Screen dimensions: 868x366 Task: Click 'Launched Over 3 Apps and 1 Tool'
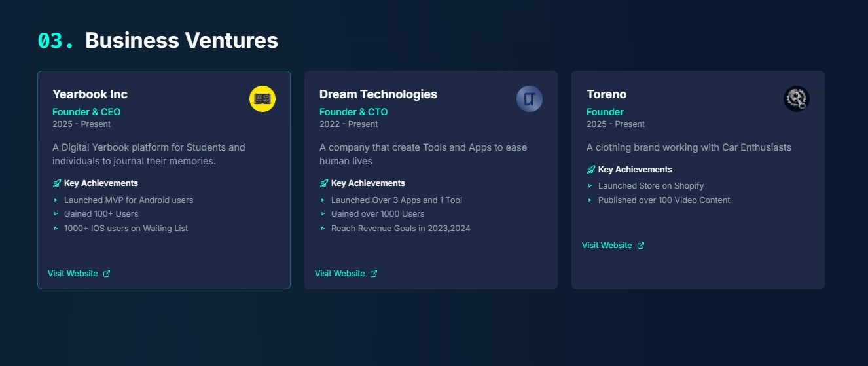[397, 200]
